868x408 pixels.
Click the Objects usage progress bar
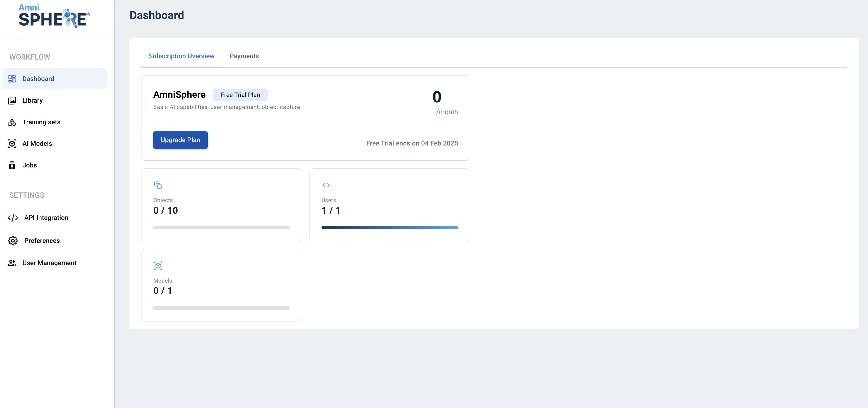coord(221,228)
